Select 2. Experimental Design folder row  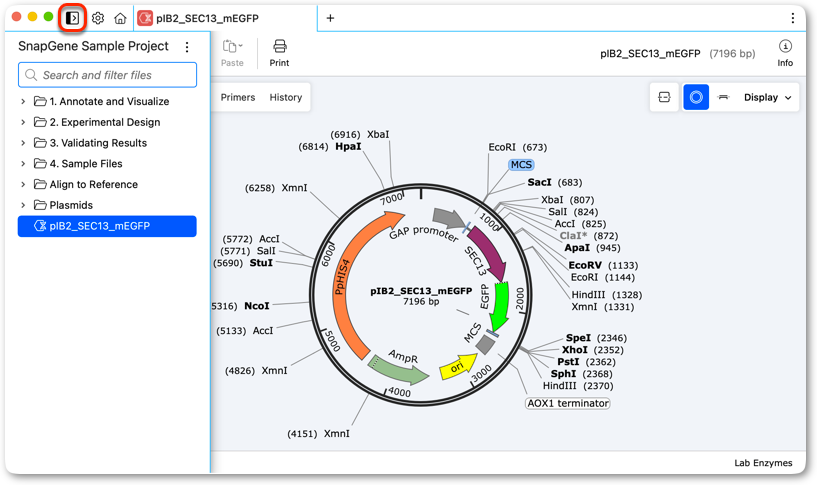point(107,122)
